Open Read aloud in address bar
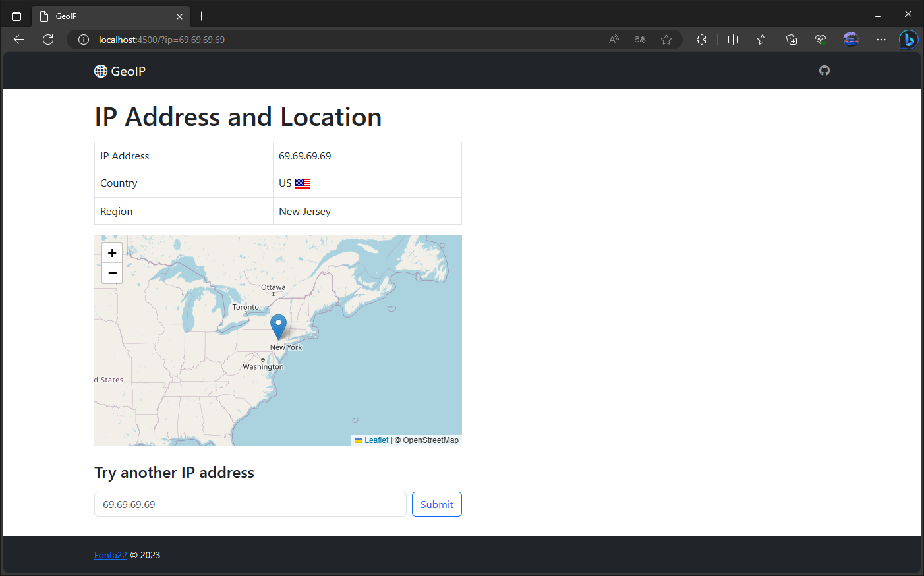Viewport: 924px width, 576px height. coord(614,40)
